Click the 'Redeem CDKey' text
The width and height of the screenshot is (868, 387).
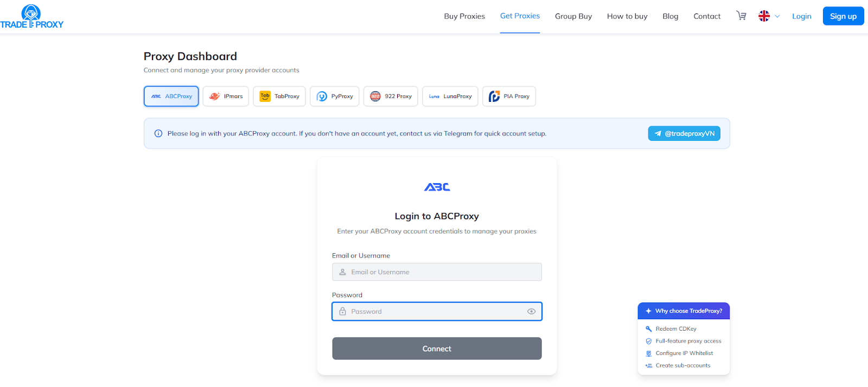pyautogui.click(x=676, y=329)
